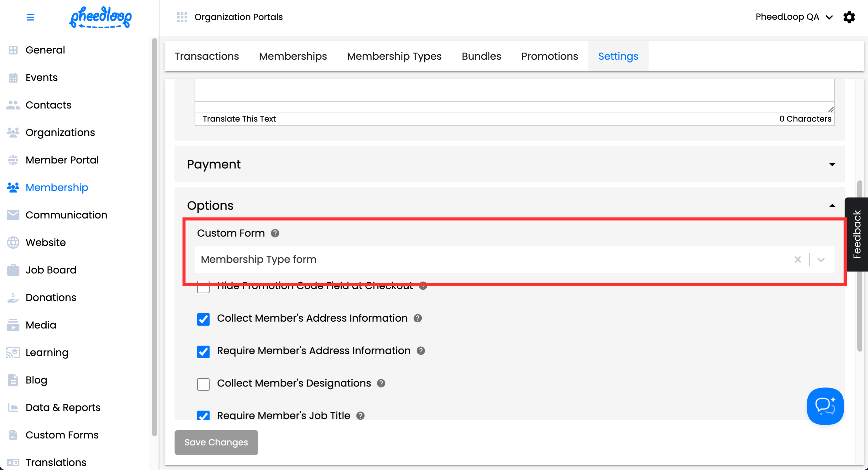868x470 pixels.
Task: Enable Collect Member's Designations checkbox
Action: click(x=203, y=384)
